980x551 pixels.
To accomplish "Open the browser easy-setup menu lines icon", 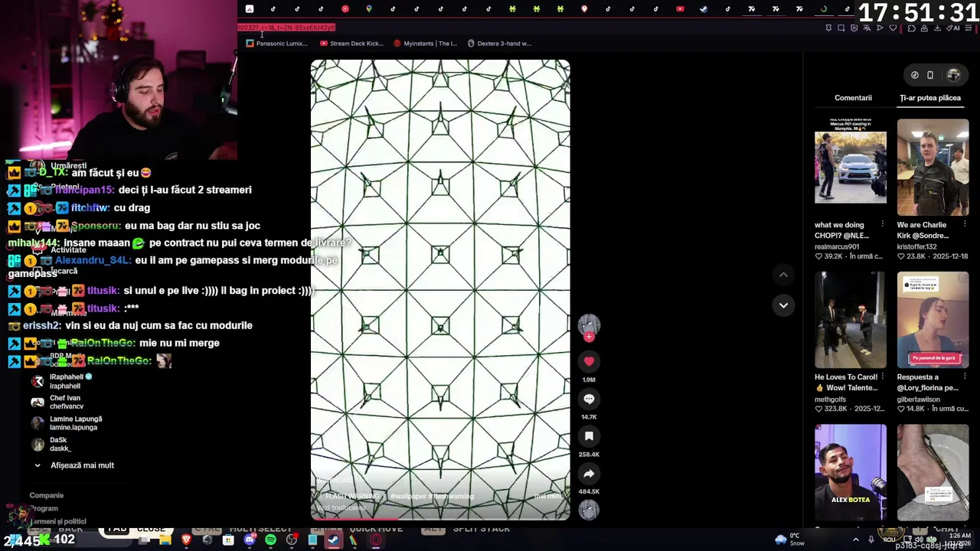I will (968, 28).
